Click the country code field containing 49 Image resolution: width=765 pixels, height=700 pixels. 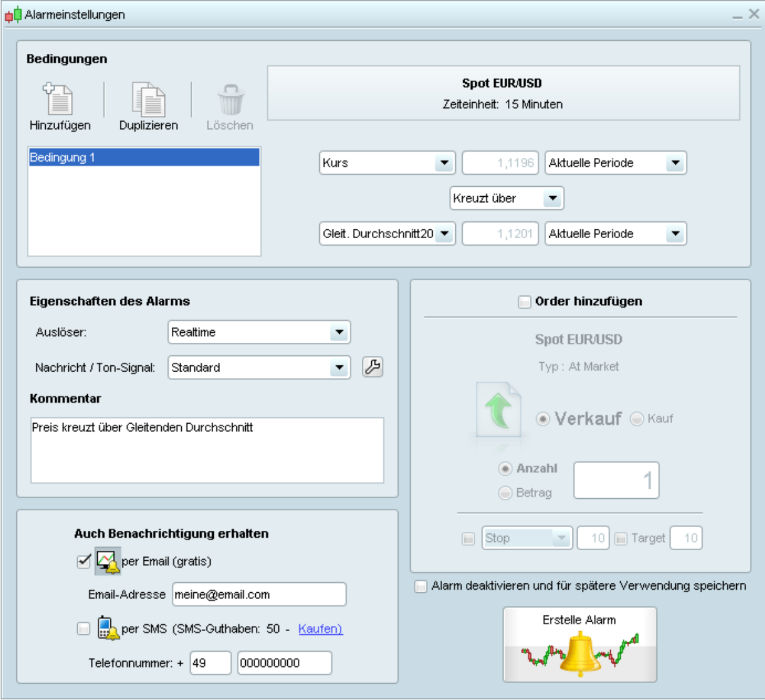pos(211,663)
